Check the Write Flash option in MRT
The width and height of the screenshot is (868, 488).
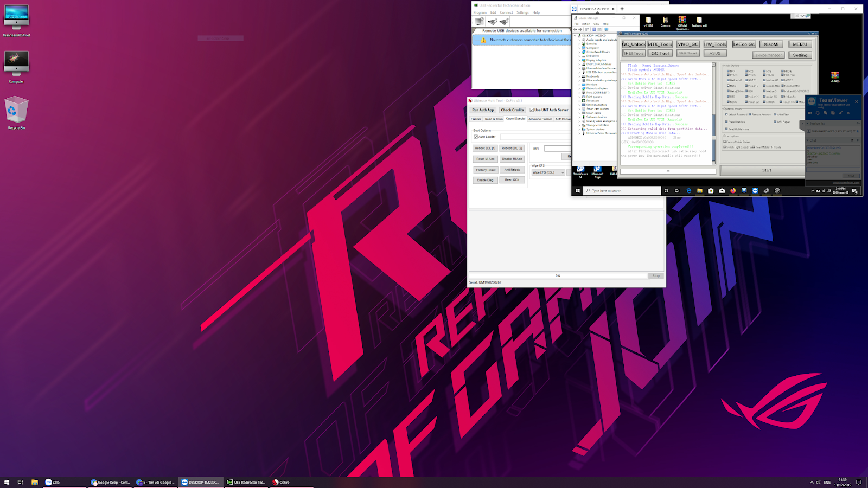(775, 115)
